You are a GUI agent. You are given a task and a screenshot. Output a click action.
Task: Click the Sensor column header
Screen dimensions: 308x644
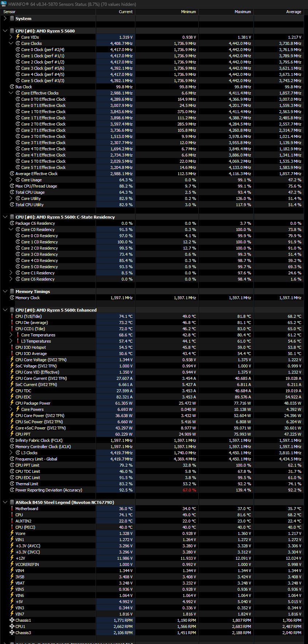(48, 12)
